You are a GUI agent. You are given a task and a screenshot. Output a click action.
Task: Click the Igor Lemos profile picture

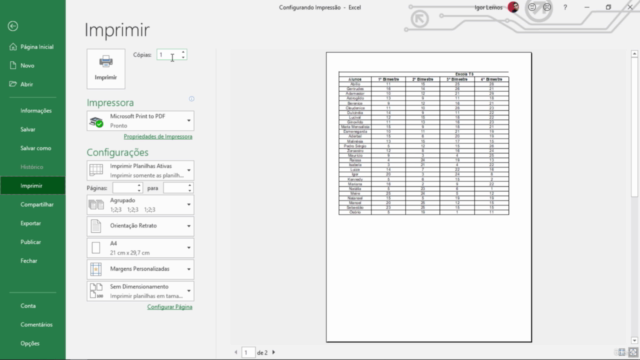click(x=513, y=7)
